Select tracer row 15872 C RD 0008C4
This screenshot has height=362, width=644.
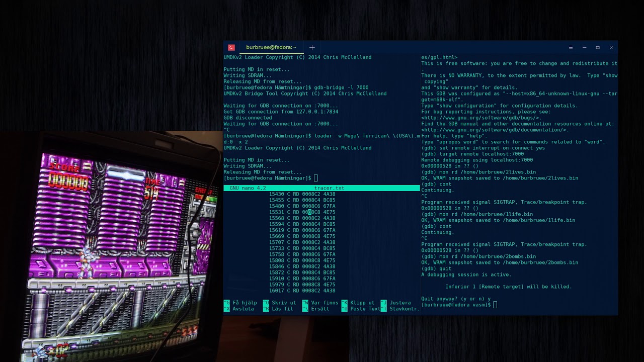(x=302, y=273)
